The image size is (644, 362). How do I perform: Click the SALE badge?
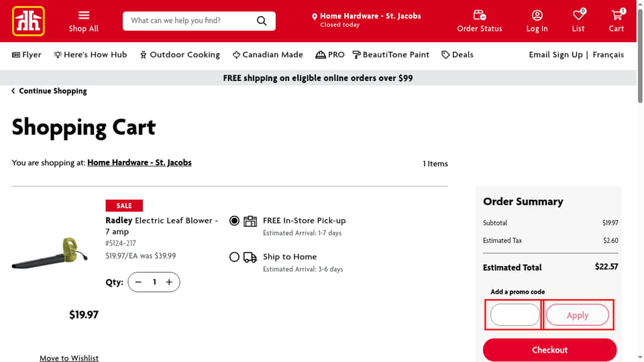[124, 206]
